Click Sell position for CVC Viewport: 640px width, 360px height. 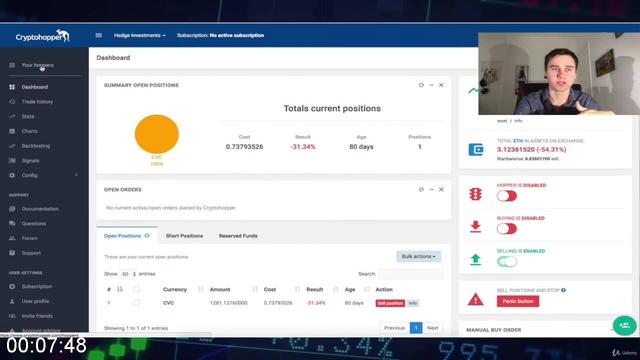(390, 303)
